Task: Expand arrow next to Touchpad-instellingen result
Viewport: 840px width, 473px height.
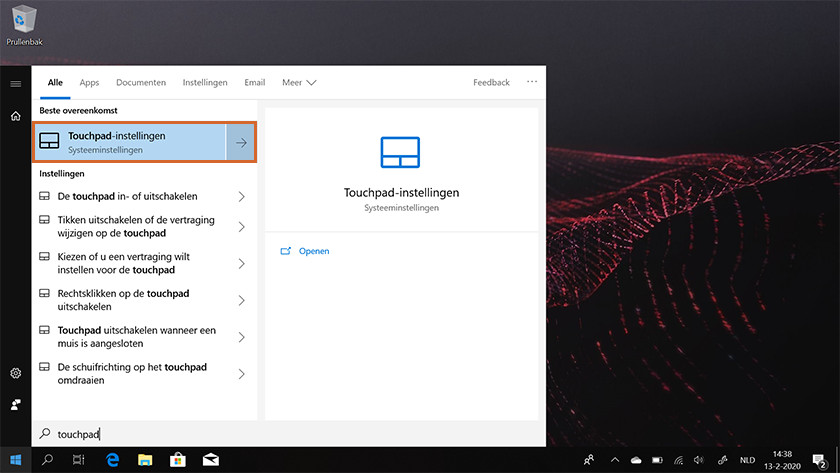Action: click(241, 142)
